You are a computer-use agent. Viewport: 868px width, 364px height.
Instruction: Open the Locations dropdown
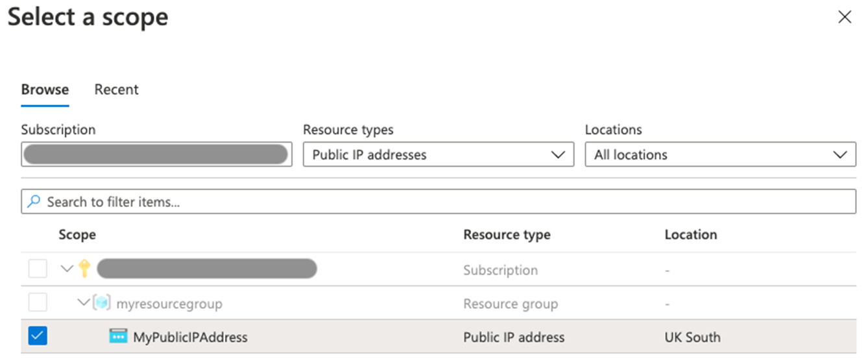(x=721, y=154)
